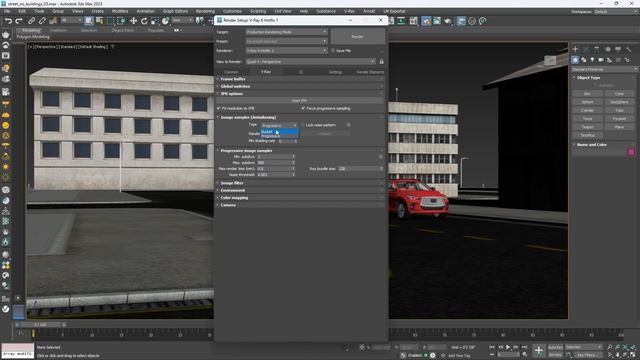Screen dimensions: 640x360
Task: Expand the Image filter rollout
Action: click(300, 183)
